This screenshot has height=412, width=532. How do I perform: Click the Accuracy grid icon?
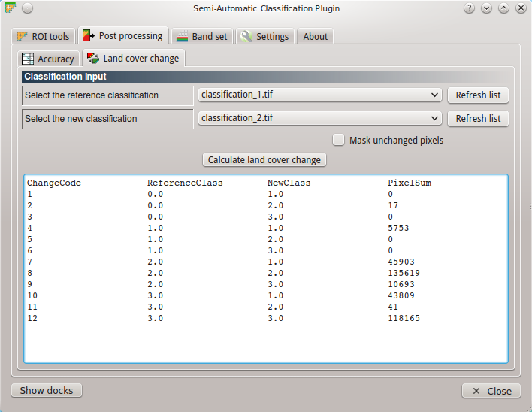pyautogui.click(x=28, y=59)
